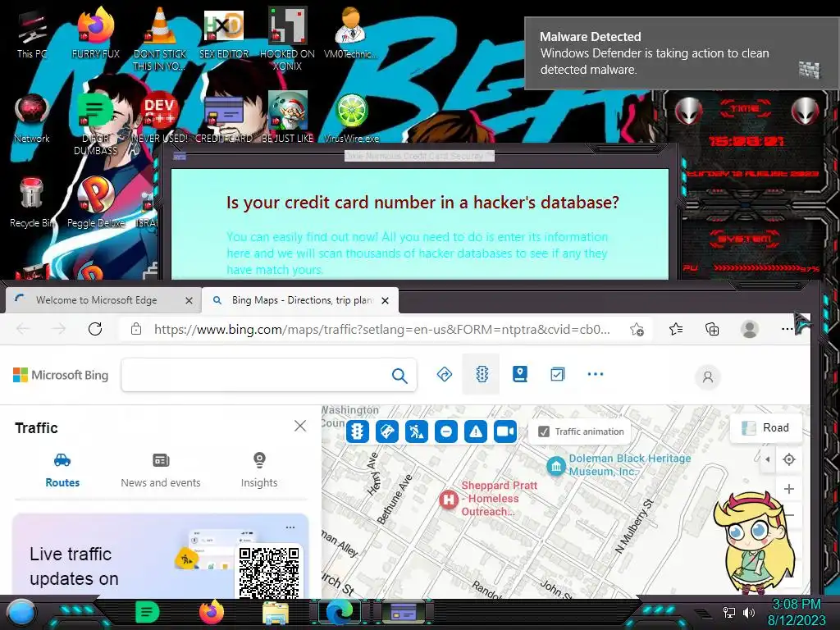Image resolution: width=840 pixels, height=630 pixels.
Task: Toggle the traffic cameras map filter
Action: 505,431
